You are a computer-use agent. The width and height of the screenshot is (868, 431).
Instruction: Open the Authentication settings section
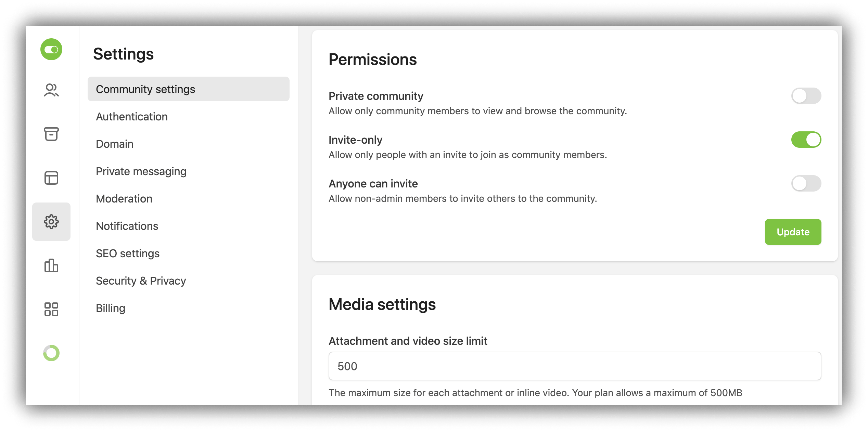point(132,117)
